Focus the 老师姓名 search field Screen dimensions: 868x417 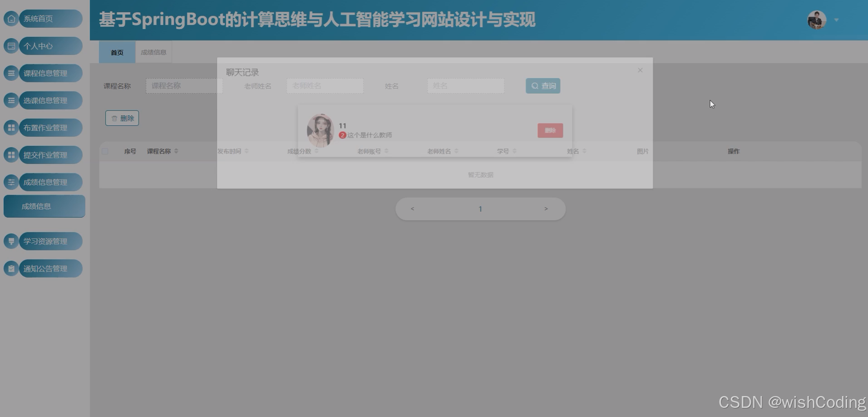(x=325, y=86)
